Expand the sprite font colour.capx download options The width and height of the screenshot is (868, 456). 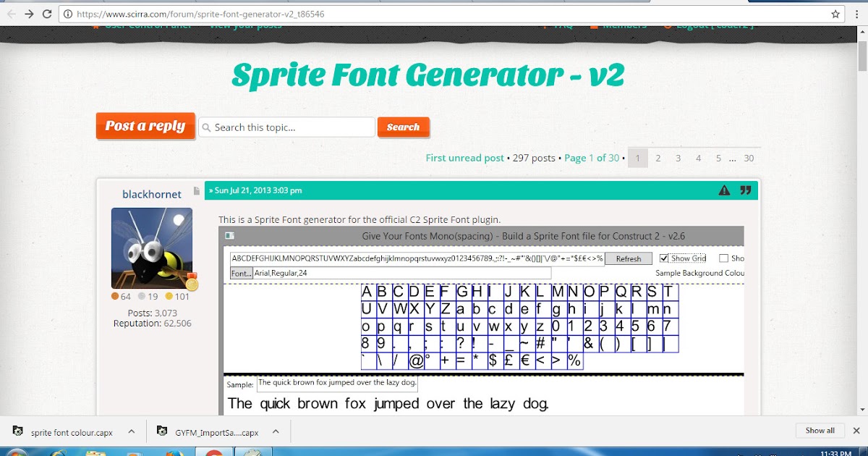131,430
